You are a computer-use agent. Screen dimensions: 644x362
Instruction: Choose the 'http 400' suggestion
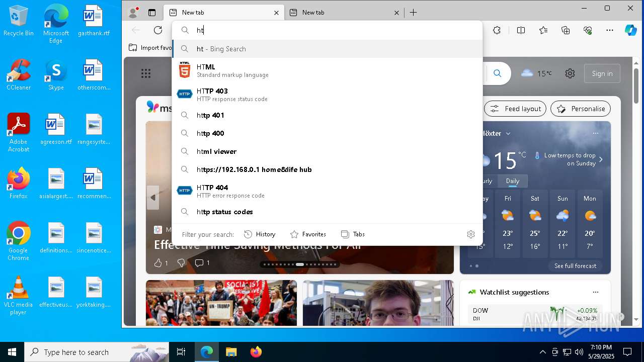pos(327,133)
